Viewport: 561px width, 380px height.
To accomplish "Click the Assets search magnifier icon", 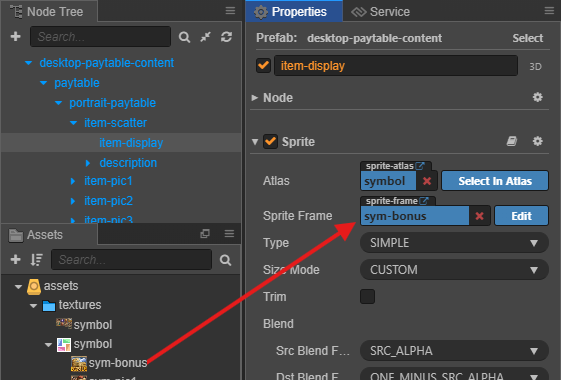I will [225, 260].
